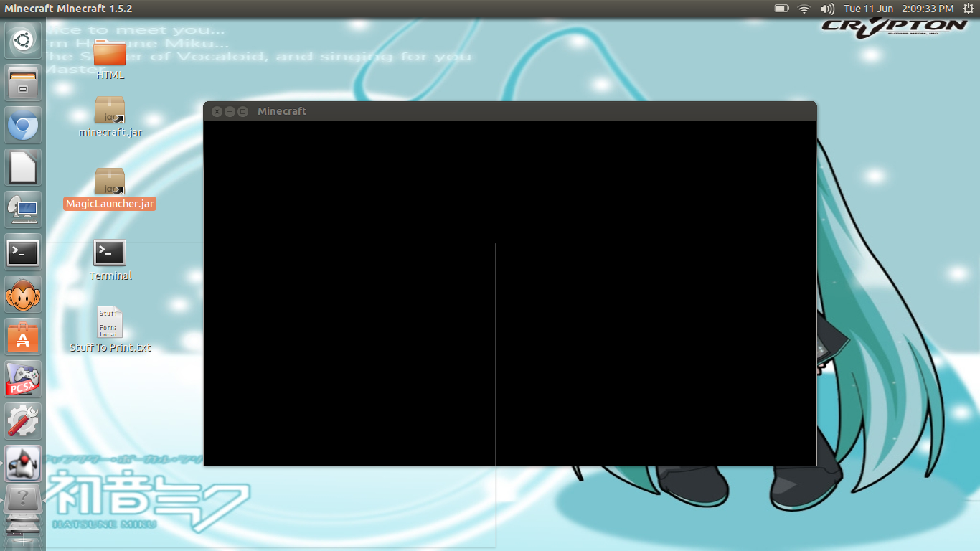Click the Minecraft 1.5.2 title in top panel

[x=68, y=9]
